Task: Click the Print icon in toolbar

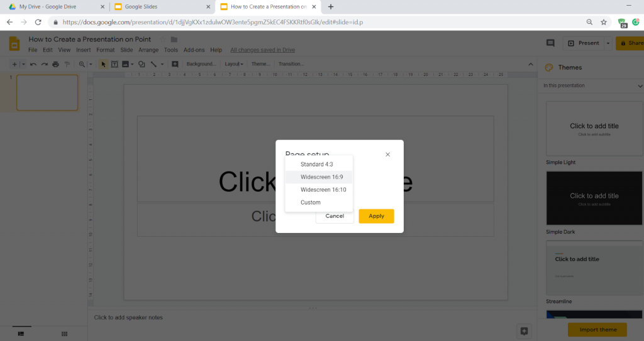Action: coord(56,64)
